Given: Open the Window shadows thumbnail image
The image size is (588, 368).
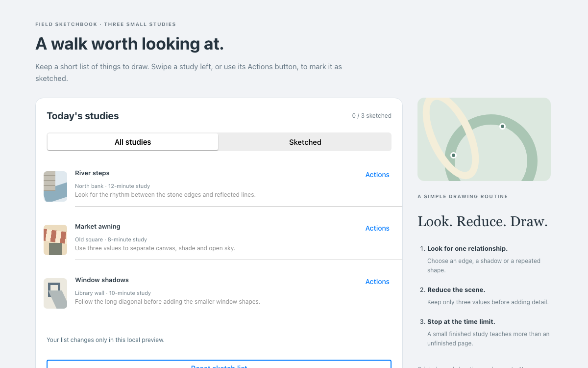Looking at the screenshot, I should click(55, 293).
